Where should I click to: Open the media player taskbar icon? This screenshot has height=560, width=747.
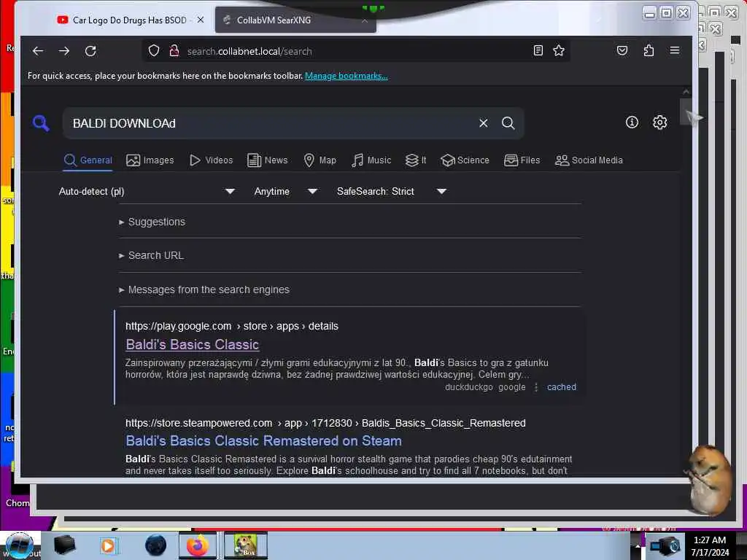pos(108,545)
